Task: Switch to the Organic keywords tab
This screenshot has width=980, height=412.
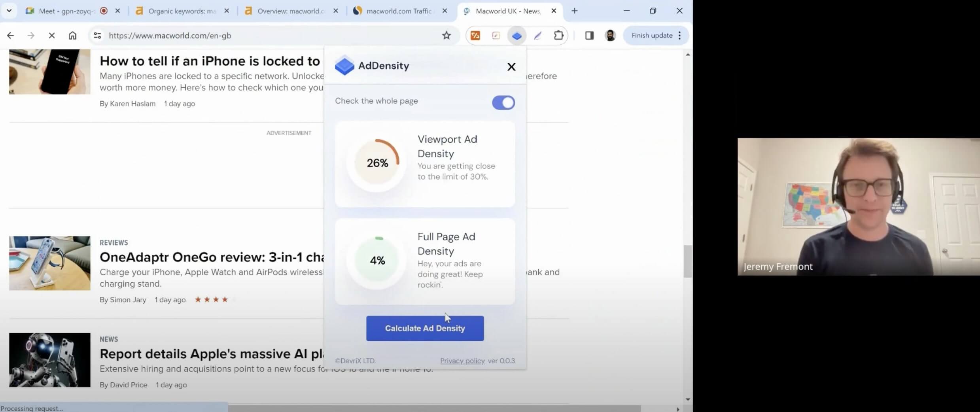Action: 182,11
